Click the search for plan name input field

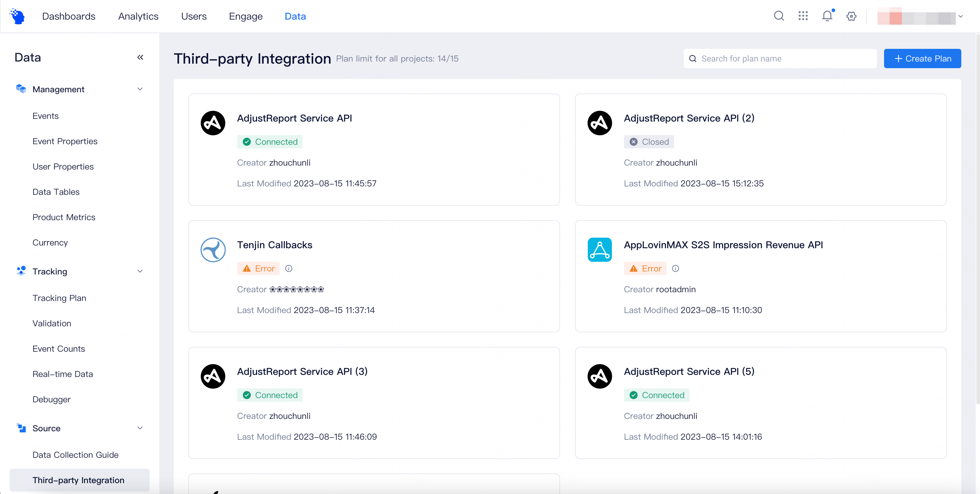click(780, 59)
